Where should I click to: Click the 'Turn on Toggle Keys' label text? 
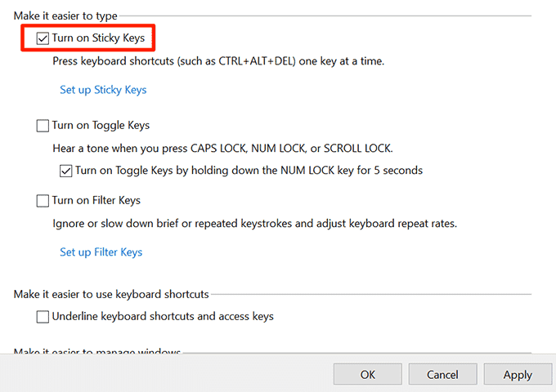point(101,126)
